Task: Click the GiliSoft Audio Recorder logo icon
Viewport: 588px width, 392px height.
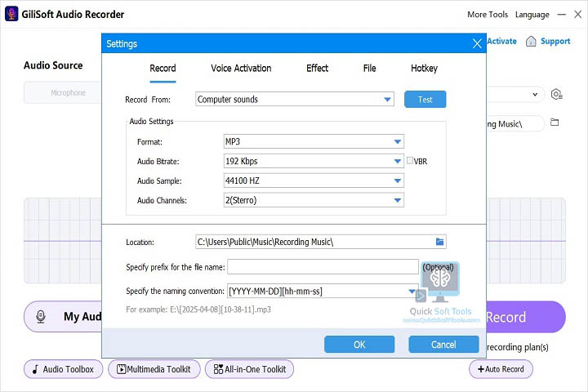Action: click(11, 14)
